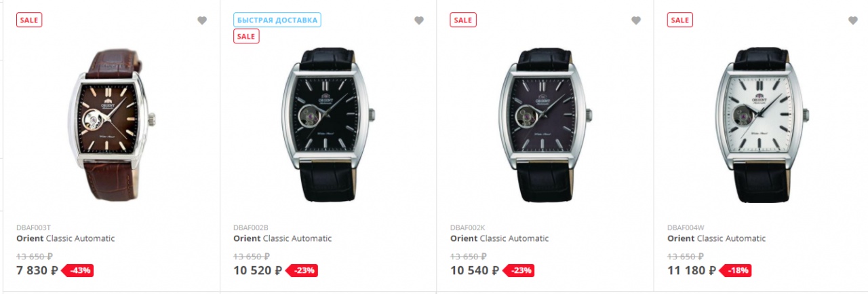The image size is (868, 294).
Task: Toggle wishlist heart for DBAF004W watch
Action: pyautogui.click(x=853, y=20)
